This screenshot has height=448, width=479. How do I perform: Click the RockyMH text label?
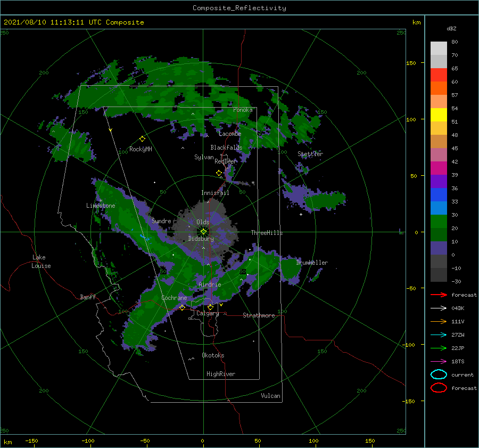point(141,149)
